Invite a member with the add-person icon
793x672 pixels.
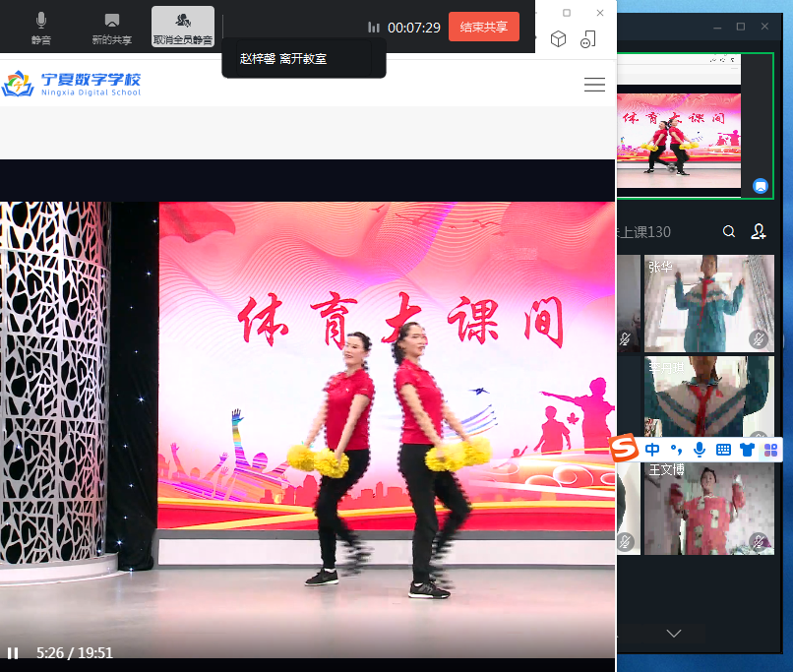(x=759, y=232)
